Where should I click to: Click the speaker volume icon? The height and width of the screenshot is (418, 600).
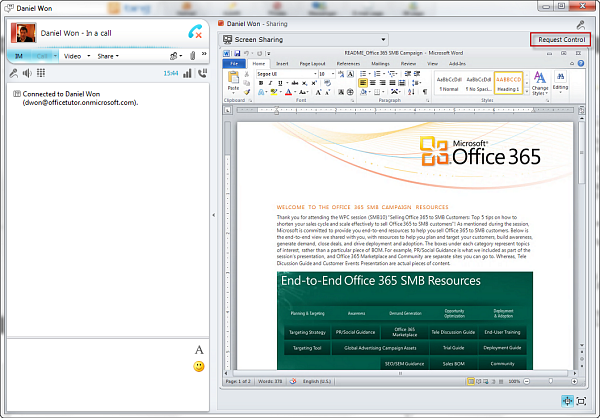click(x=27, y=73)
